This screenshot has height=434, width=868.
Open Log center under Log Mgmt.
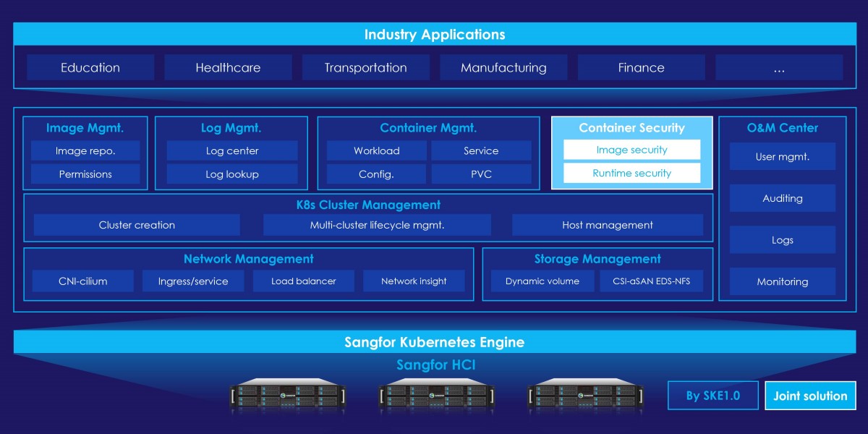click(232, 150)
